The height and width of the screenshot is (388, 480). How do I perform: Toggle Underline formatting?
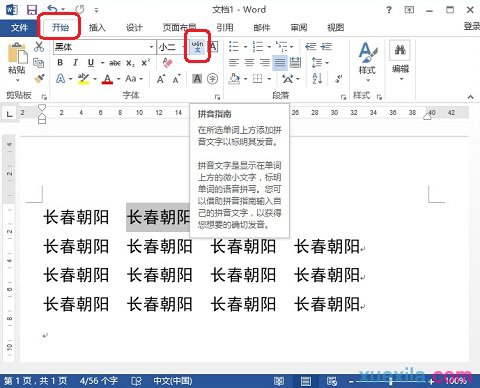(91, 62)
